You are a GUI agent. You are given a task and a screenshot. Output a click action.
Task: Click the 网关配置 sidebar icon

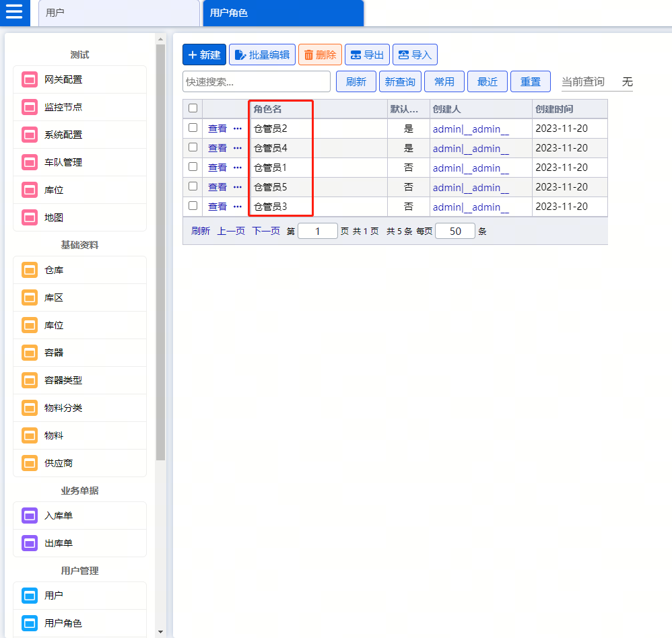pos(30,79)
